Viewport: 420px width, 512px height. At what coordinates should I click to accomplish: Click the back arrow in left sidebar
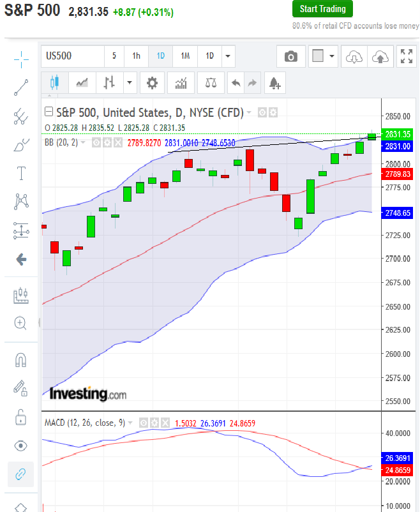21,260
